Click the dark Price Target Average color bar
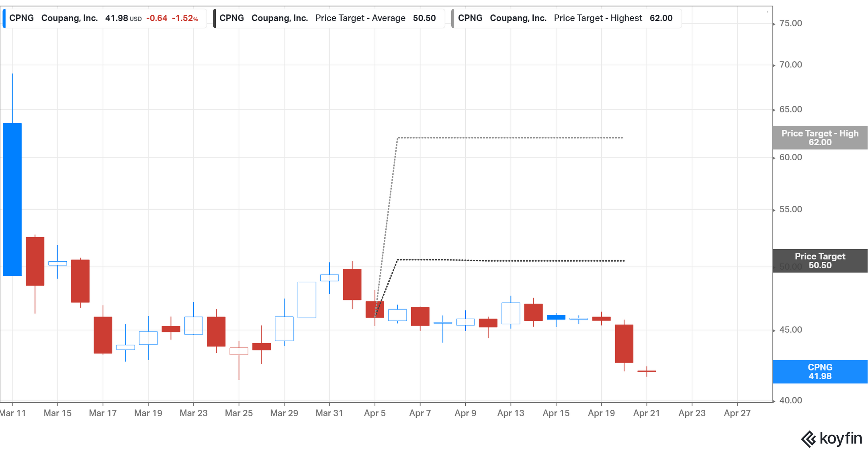Viewport: 868px width, 454px height. [214, 18]
